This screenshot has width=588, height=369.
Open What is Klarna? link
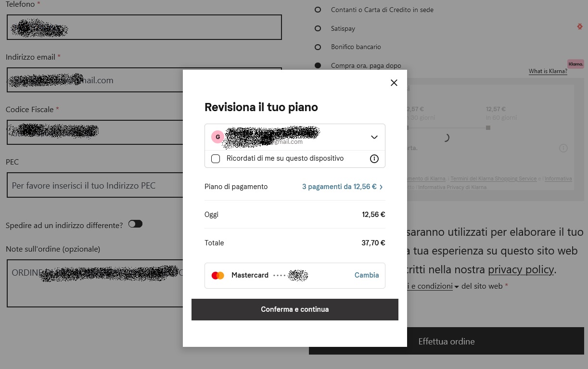pyautogui.click(x=548, y=71)
